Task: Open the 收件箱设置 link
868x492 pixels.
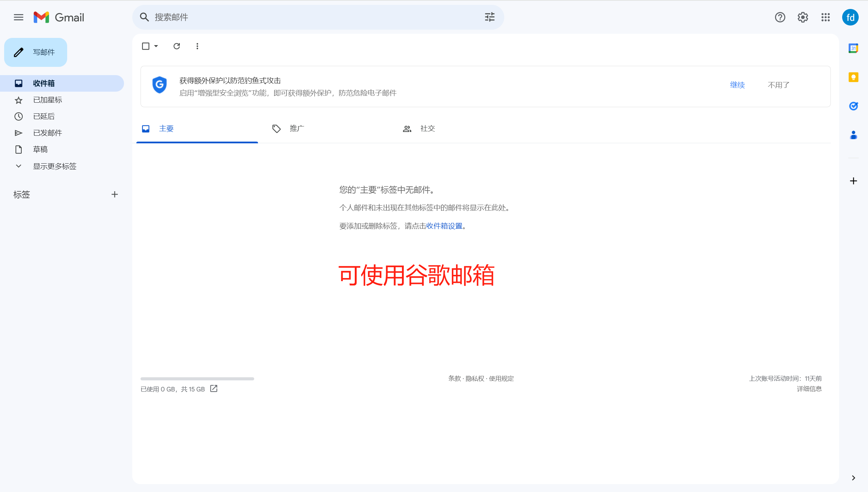Action: [x=444, y=226]
